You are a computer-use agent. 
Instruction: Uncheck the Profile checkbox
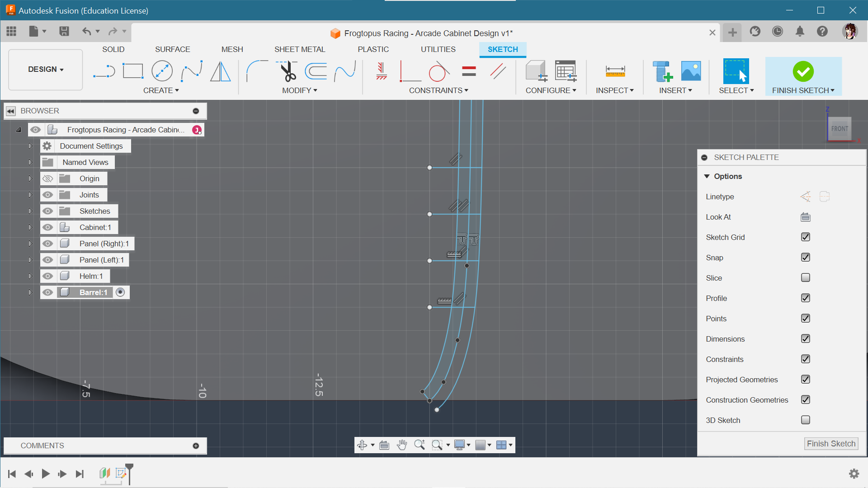point(806,298)
